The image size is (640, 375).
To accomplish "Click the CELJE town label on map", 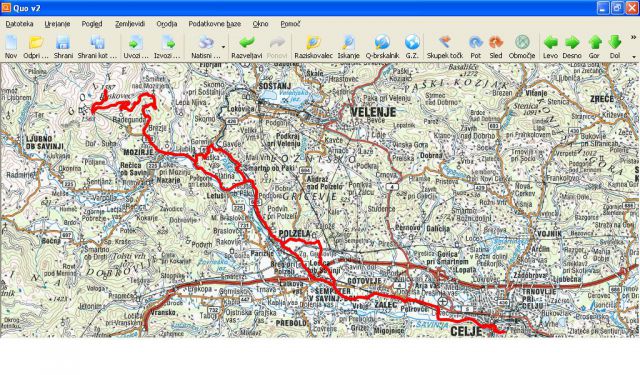I will pos(466,331).
